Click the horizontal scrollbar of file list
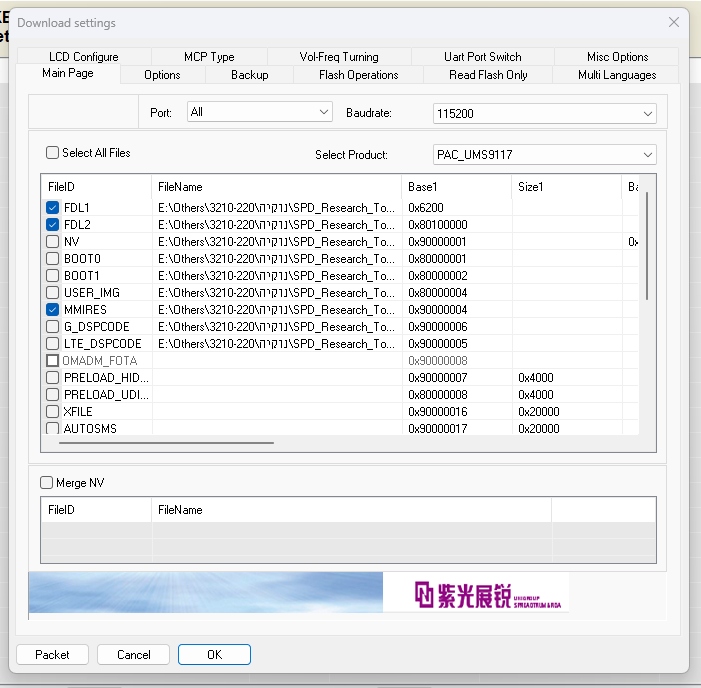Screen dimensions: 701x688 (x=166, y=443)
